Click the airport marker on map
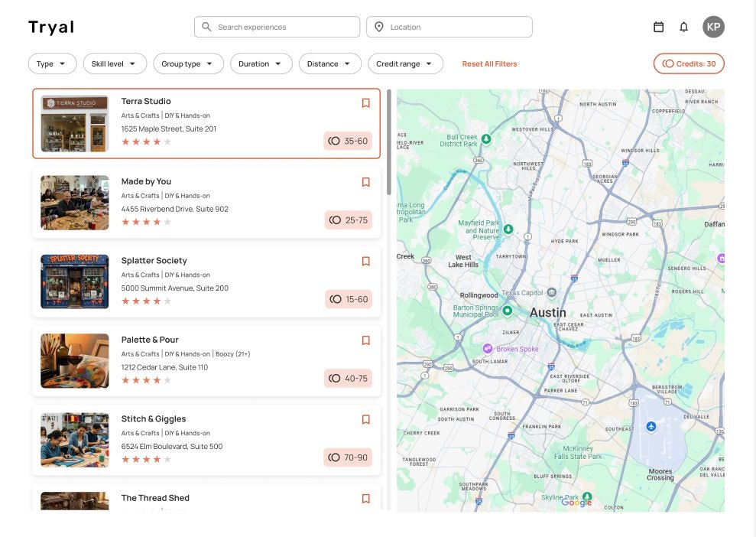Screen dimensions: 756x537 [651, 427]
